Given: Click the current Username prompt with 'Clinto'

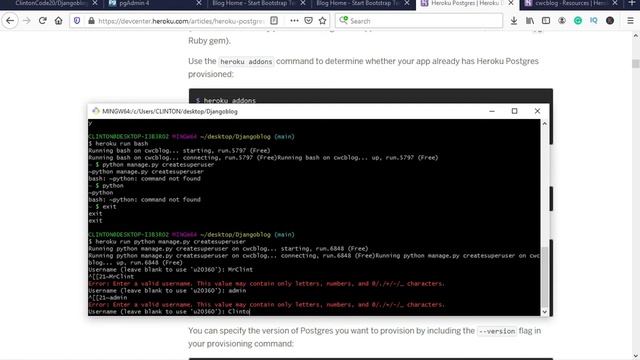Looking at the screenshot, I should tap(169, 312).
